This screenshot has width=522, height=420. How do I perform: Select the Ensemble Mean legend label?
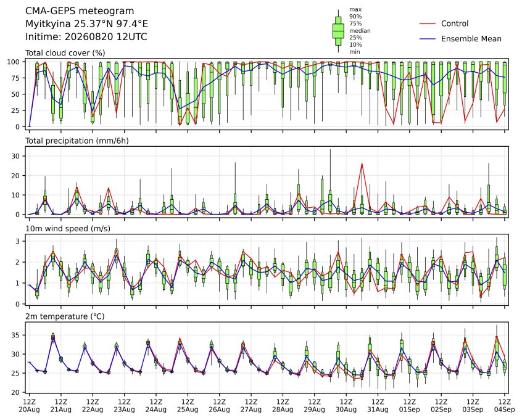471,39
